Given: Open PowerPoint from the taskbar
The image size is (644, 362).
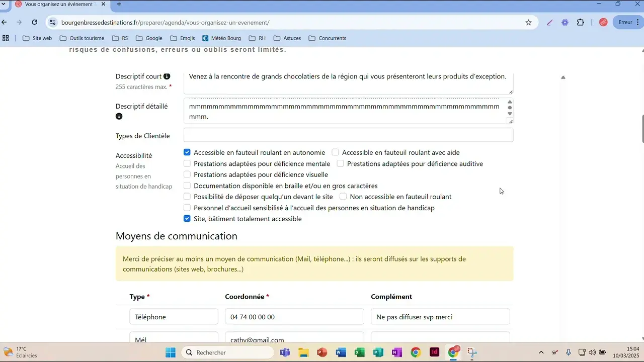Looking at the screenshot, I should pyautogui.click(x=322, y=352).
